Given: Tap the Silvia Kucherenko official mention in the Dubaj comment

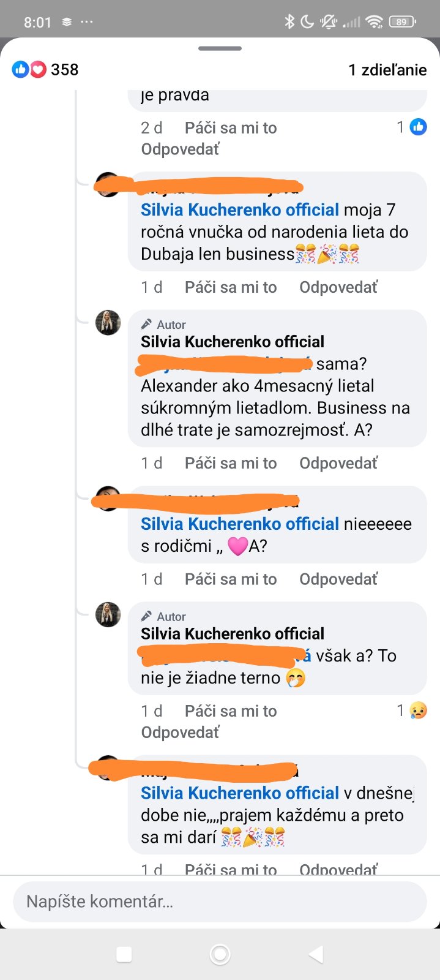Looking at the screenshot, I should (x=239, y=209).
